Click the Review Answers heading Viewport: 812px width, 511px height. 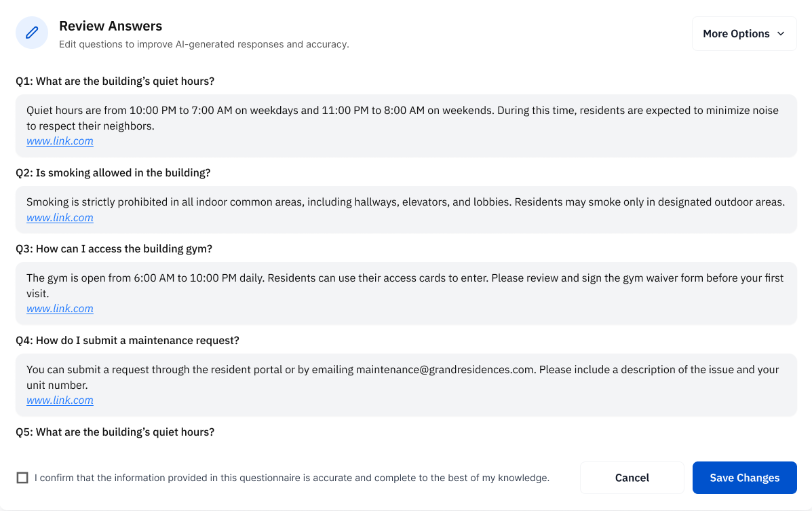(x=111, y=26)
